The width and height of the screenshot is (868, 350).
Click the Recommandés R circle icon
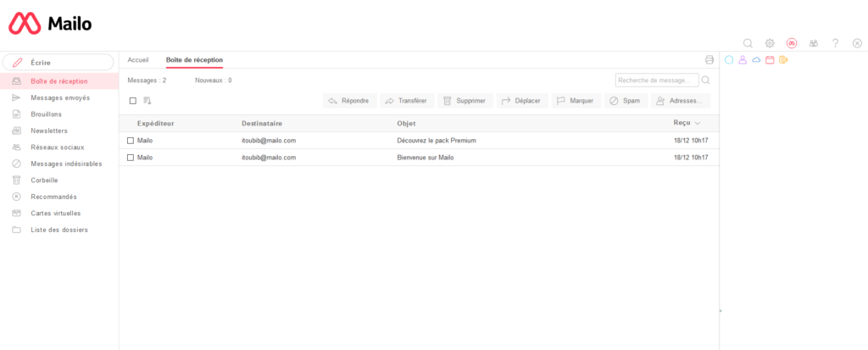point(17,197)
